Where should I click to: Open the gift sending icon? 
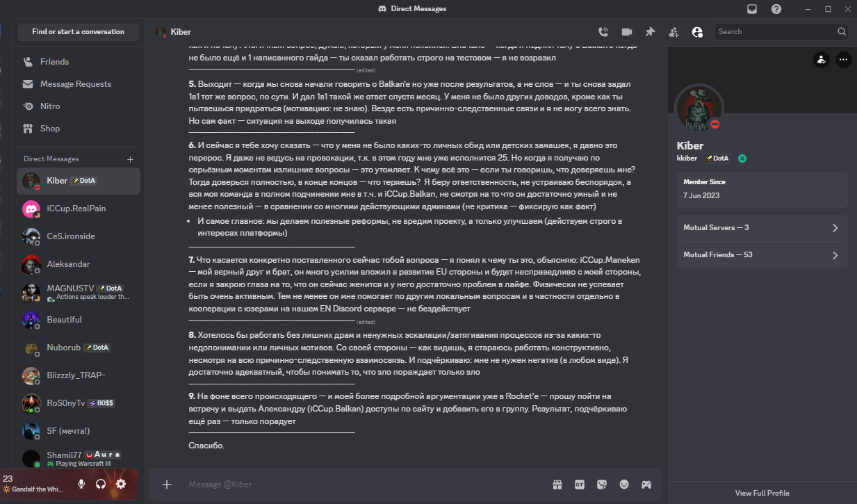click(x=557, y=485)
